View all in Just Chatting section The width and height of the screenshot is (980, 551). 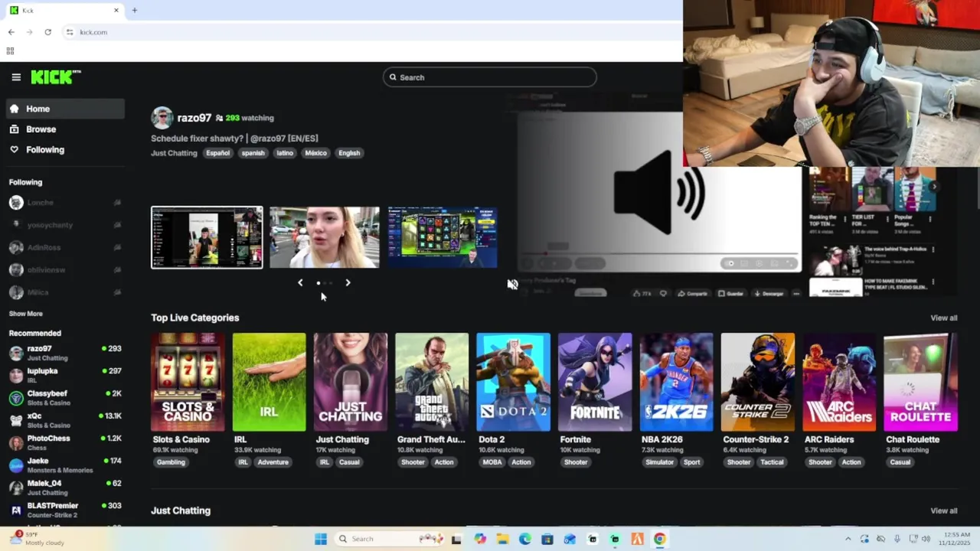click(x=943, y=510)
